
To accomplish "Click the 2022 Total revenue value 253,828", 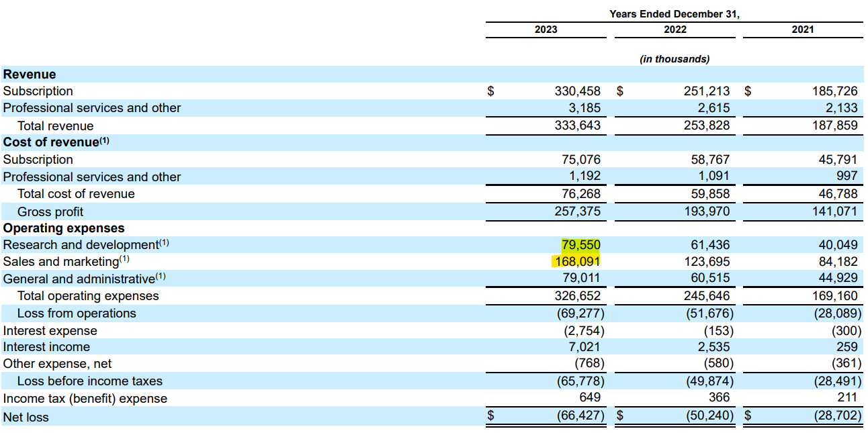I will (x=705, y=126).
